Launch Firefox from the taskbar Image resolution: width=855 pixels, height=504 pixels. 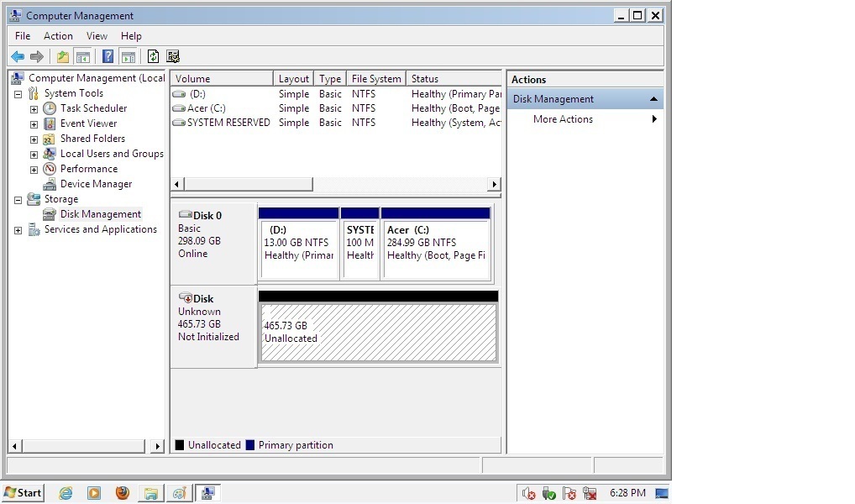[123, 493]
